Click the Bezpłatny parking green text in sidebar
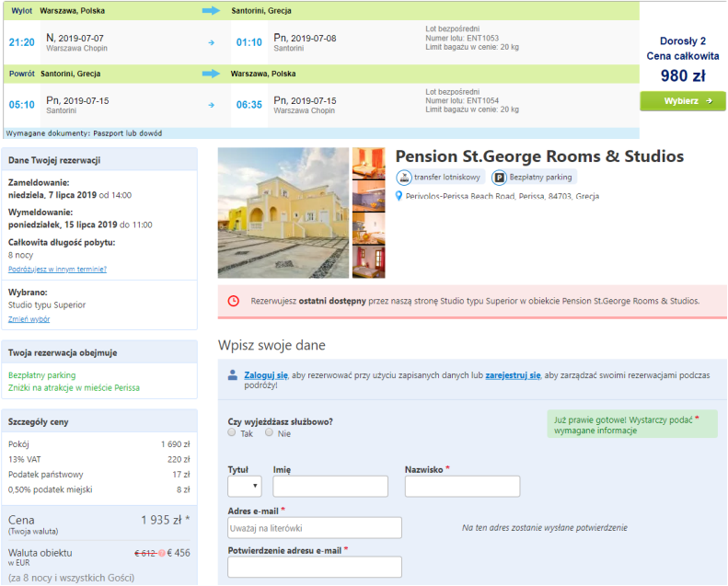Viewport: 728px width, 586px height. coord(41,375)
